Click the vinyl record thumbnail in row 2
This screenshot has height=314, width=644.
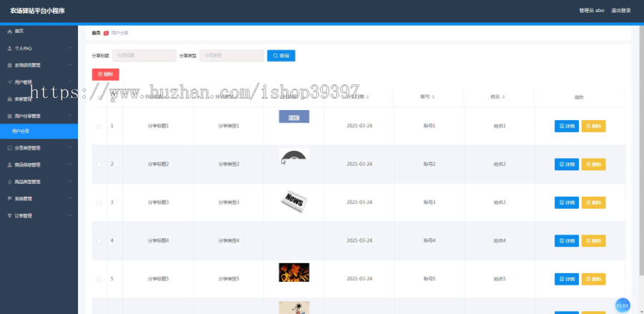(x=294, y=154)
